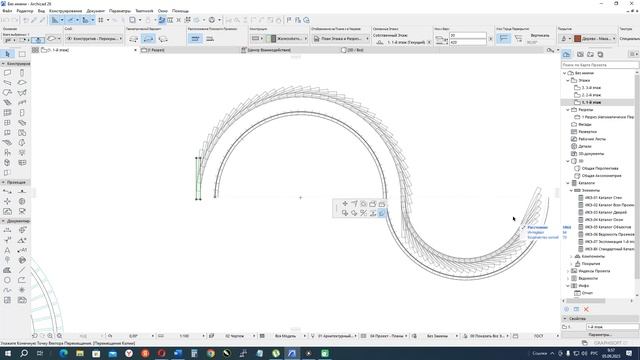Select the Arrow selection tool
This screenshot has width=640, height=360.
tap(7, 54)
